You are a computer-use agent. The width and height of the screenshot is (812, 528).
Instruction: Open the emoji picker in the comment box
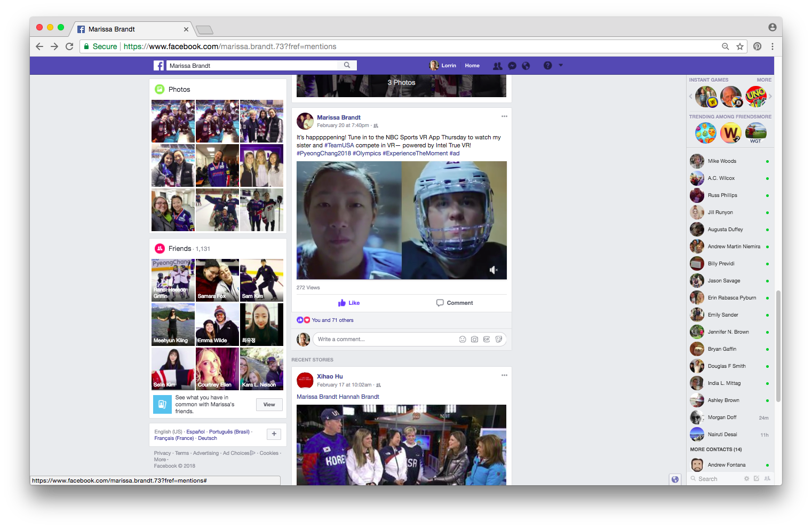tap(463, 339)
